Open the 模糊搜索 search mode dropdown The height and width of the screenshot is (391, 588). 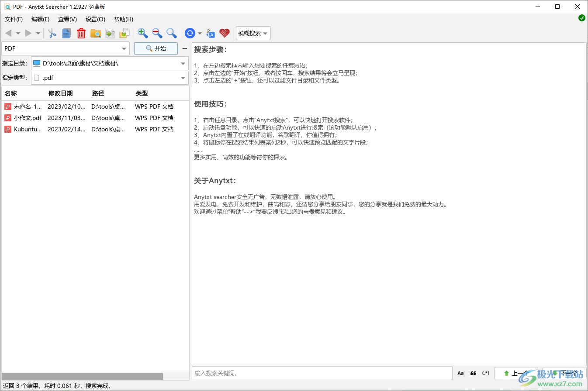253,33
